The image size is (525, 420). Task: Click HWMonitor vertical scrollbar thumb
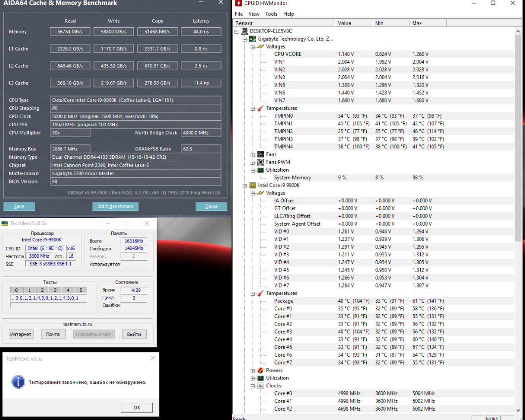point(518,139)
